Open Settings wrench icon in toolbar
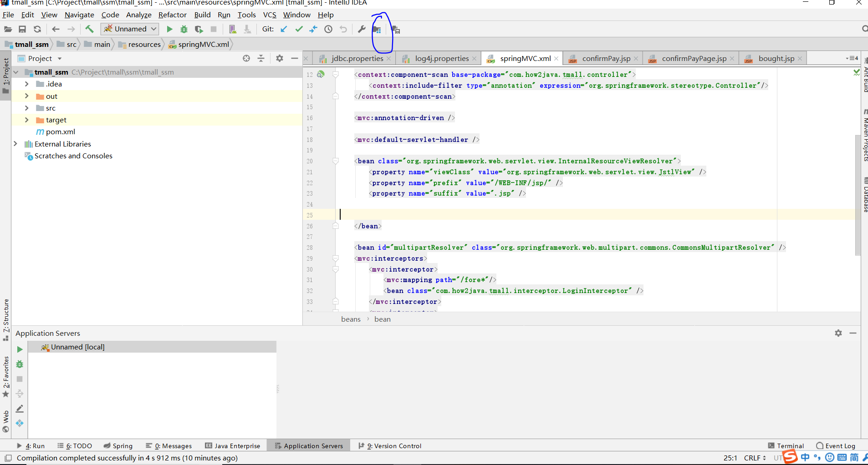The image size is (868, 465). coord(362,29)
